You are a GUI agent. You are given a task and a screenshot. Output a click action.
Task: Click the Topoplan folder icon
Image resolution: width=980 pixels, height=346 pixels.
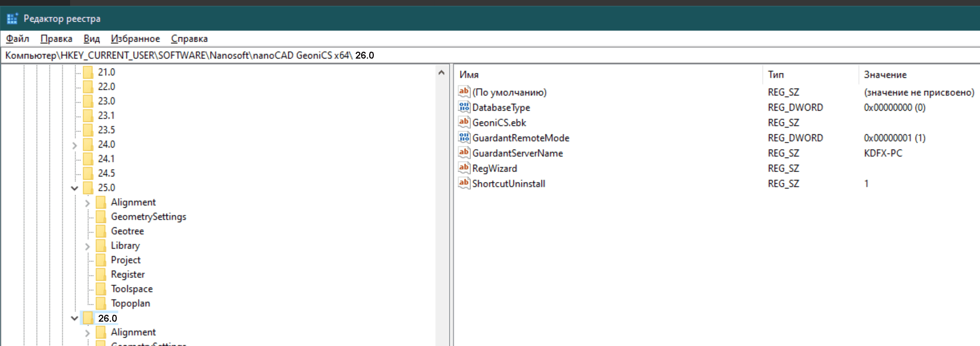(x=101, y=303)
